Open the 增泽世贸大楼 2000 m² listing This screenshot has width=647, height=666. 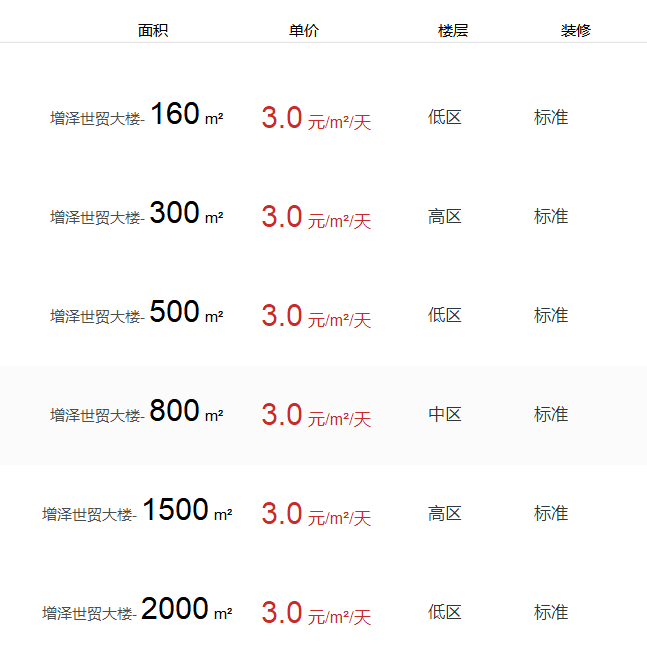(x=137, y=611)
